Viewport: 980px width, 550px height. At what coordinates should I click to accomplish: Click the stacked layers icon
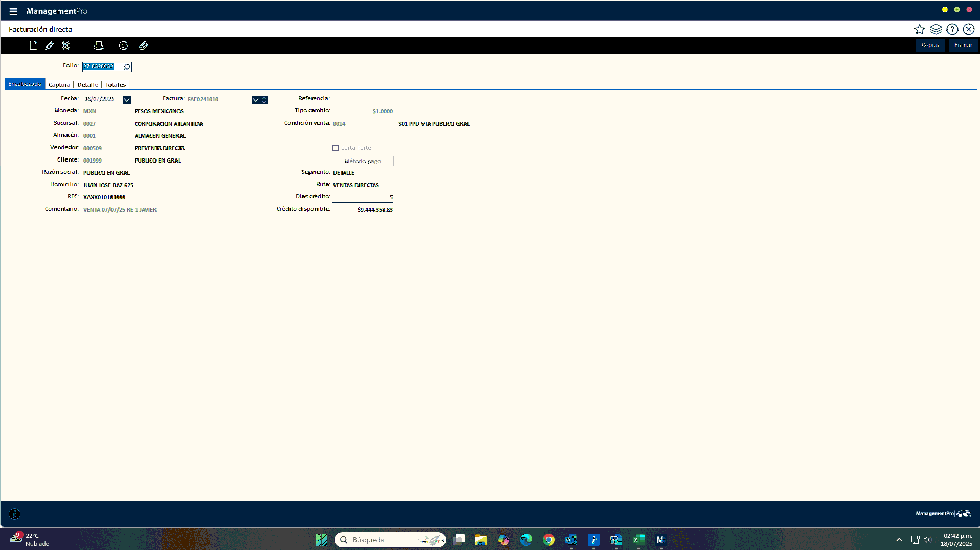pos(936,29)
